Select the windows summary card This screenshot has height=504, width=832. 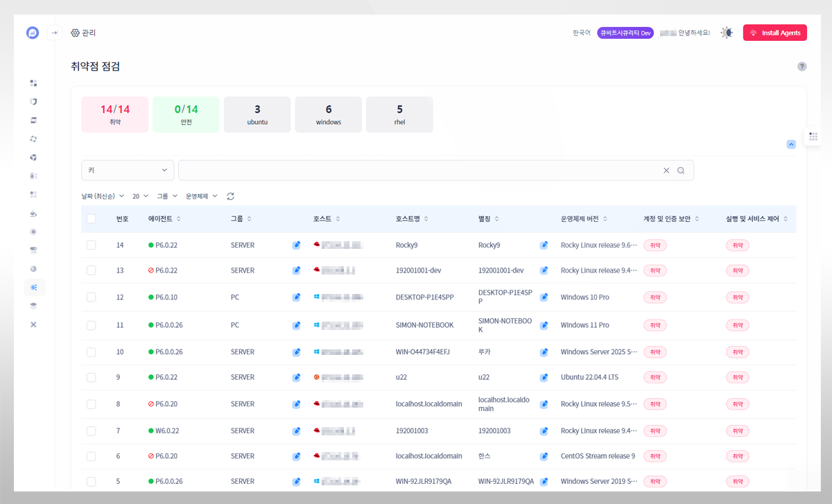[329, 114]
